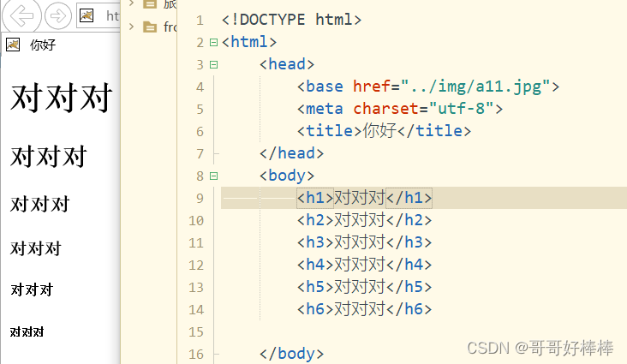This screenshot has width=627, height=364.
Task: Click line number 15 in gutter
Action: coord(196,332)
